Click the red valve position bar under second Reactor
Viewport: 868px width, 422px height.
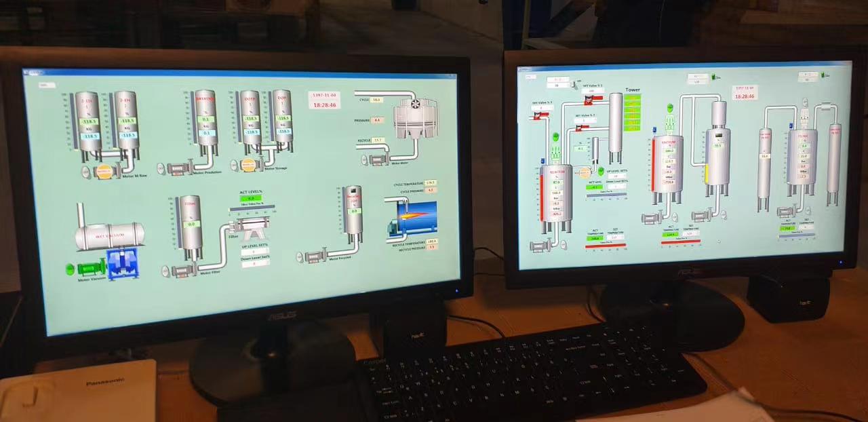click(681, 242)
